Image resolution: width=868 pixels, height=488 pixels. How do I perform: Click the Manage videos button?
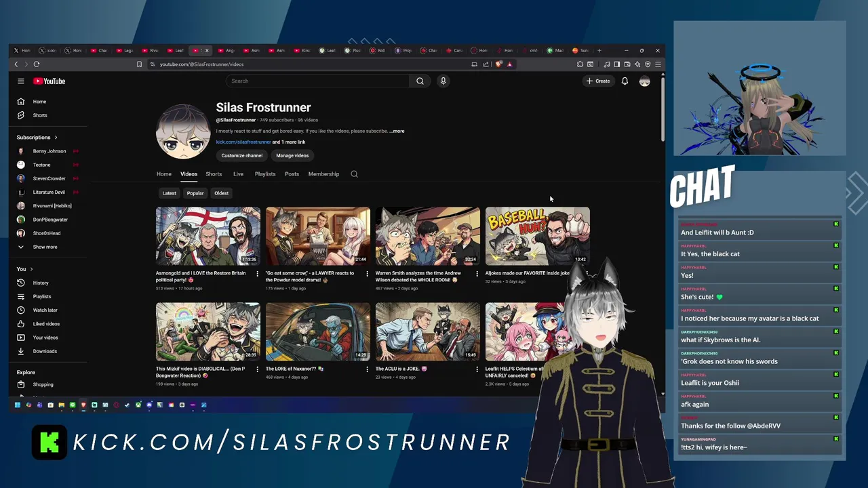point(292,156)
